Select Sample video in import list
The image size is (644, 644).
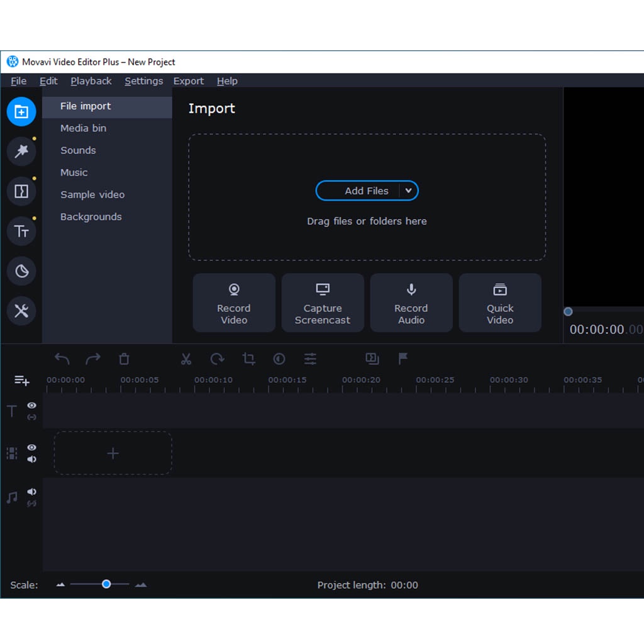coord(92,194)
